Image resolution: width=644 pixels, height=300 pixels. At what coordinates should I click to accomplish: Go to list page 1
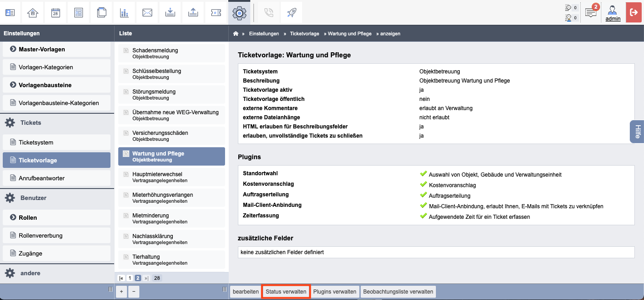point(130,278)
